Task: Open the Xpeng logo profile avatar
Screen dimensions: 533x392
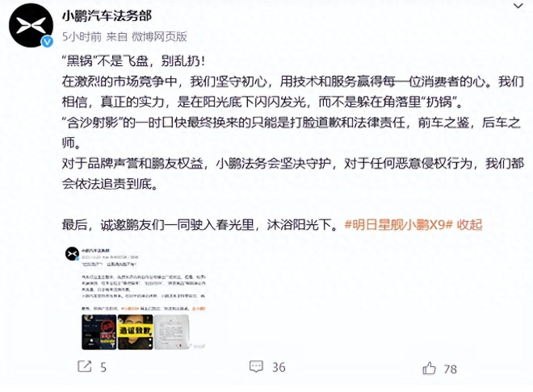Action: point(31,26)
